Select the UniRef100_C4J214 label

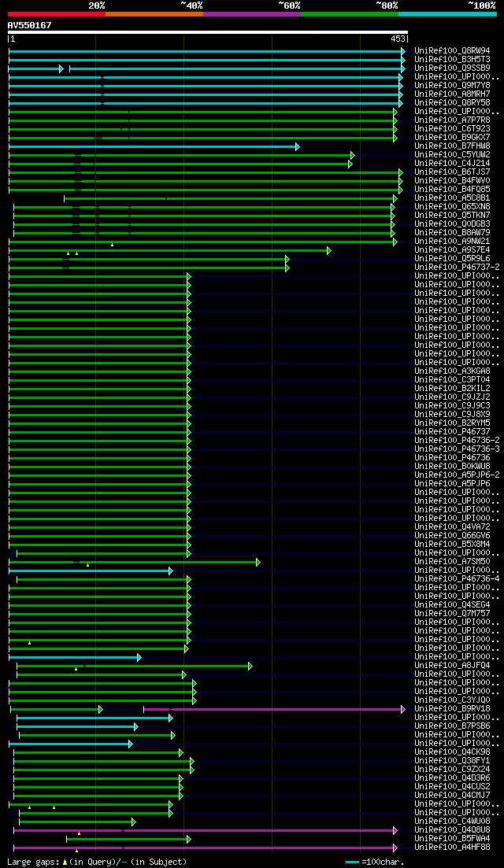click(x=452, y=164)
